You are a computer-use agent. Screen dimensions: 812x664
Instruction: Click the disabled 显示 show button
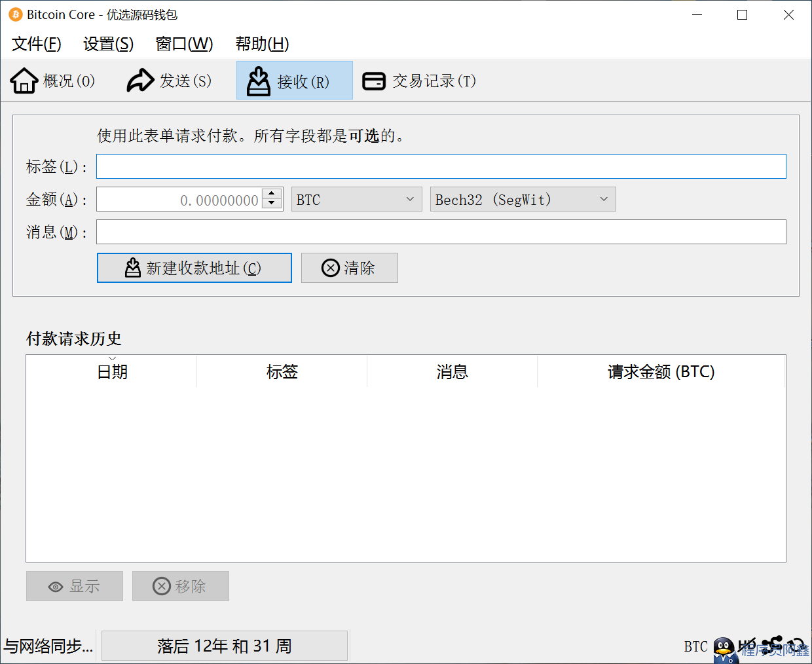pyautogui.click(x=75, y=586)
